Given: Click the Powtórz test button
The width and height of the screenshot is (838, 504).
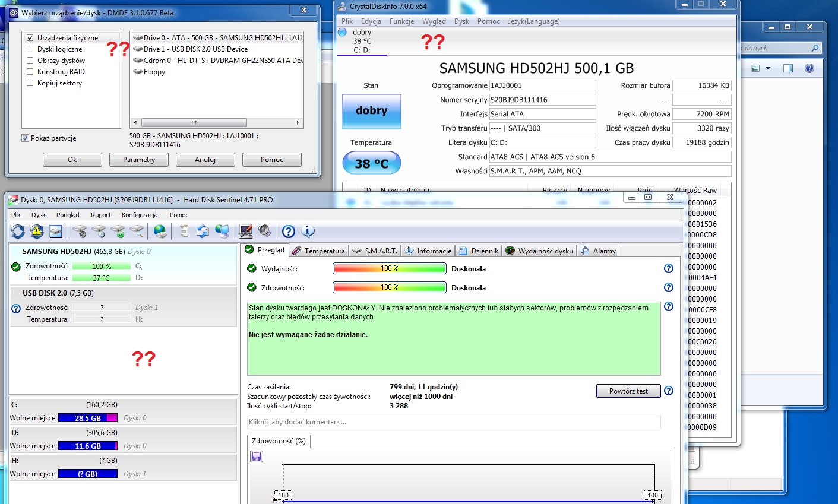Looking at the screenshot, I should (628, 391).
